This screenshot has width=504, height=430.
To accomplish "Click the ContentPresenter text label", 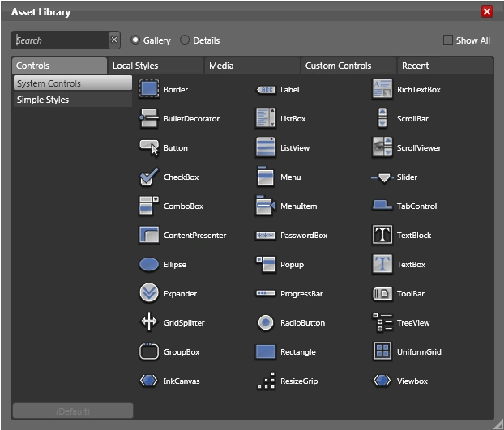I will (x=194, y=236).
